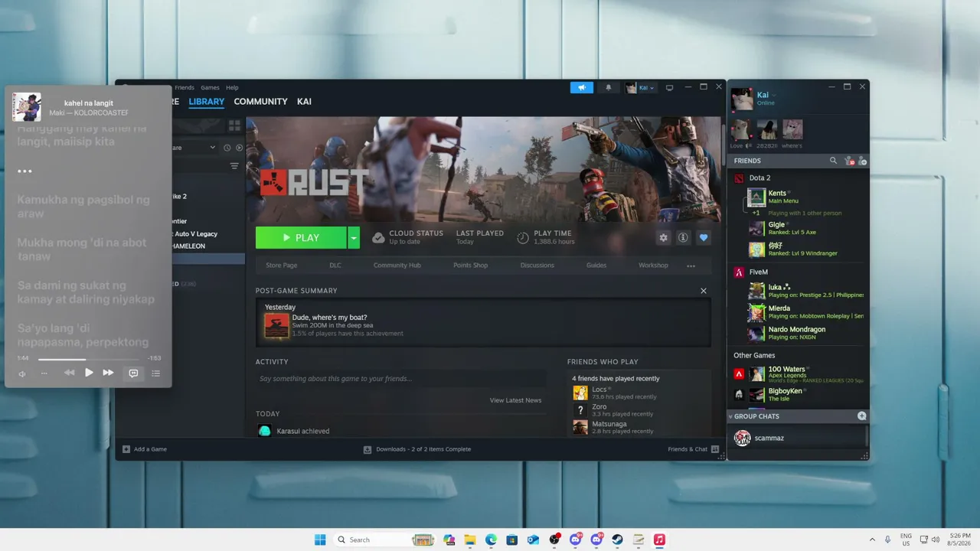Click the activity 'Say something' input field
This screenshot has height=551, width=980.
click(x=401, y=379)
